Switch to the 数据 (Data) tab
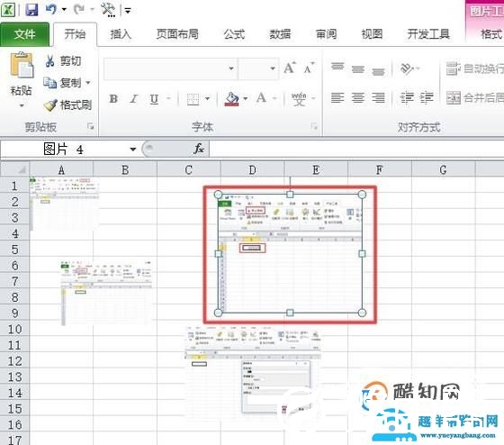The width and height of the screenshot is (504, 445). [x=280, y=34]
